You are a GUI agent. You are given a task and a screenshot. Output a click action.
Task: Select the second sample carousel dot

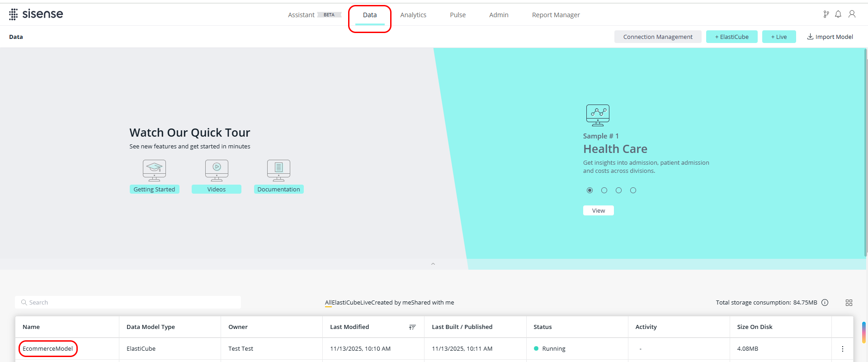coord(604,191)
